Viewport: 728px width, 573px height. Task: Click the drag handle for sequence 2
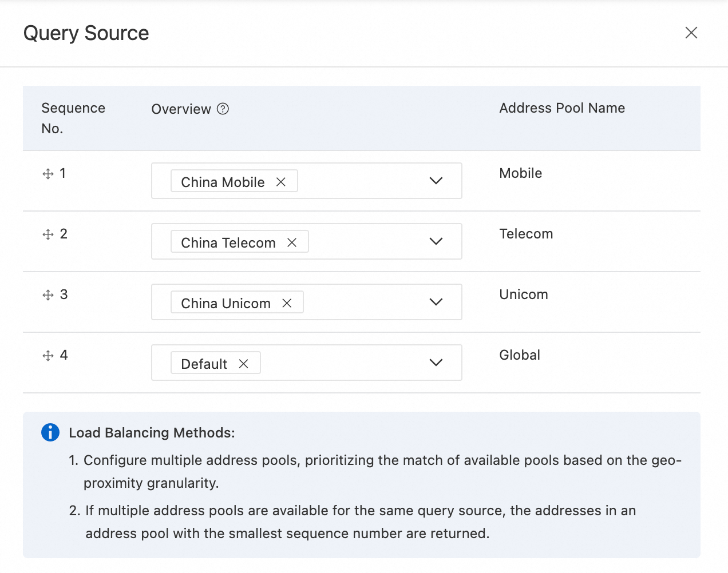(48, 234)
